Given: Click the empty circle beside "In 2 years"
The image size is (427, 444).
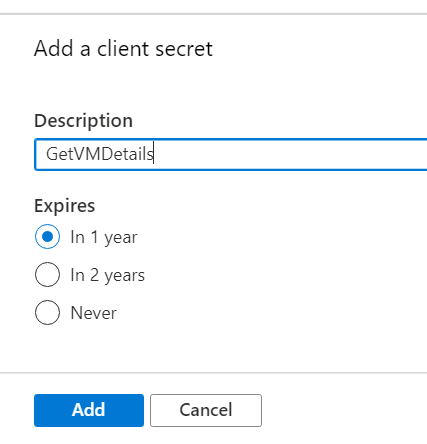Looking at the screenshot, I should point(47,275).
